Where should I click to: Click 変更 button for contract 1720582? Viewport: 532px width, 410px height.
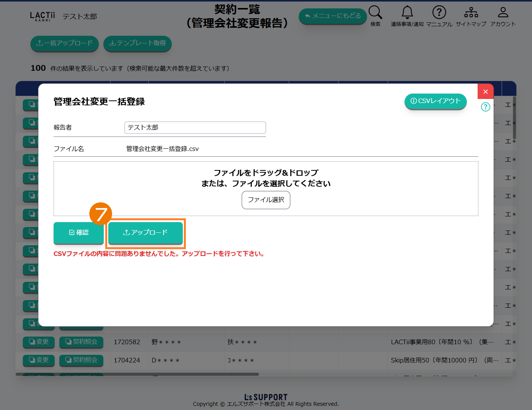pyautogui.click(x=38, y=342)
